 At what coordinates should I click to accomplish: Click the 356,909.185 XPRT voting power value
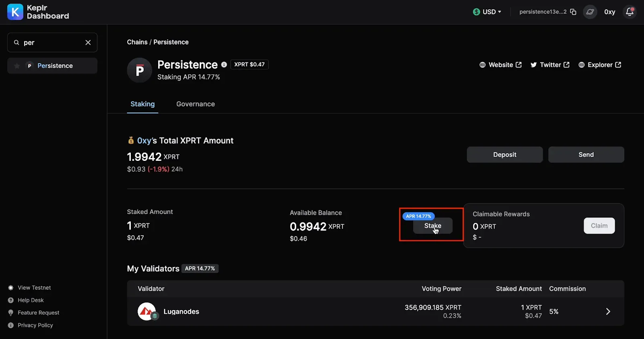pyautogui.click(x=433, y=308)
